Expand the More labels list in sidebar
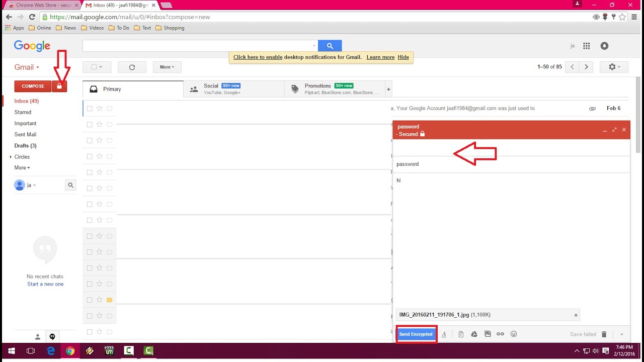Screen dimensions: 644x362 click(x=22, y=168)
